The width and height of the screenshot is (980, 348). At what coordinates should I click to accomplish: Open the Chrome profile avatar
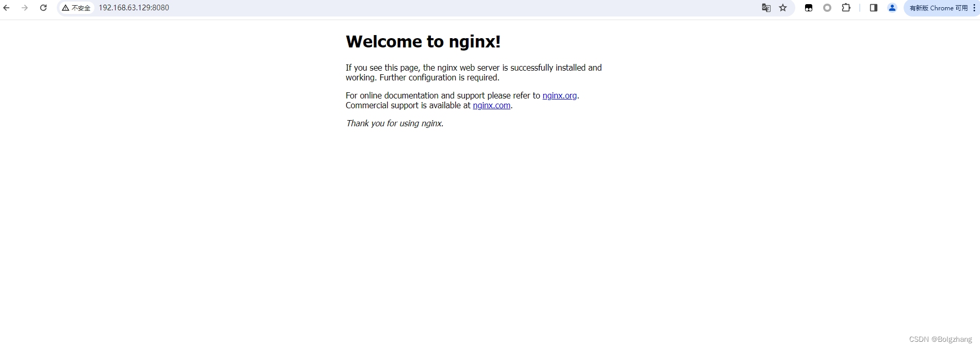pos(892,8)
